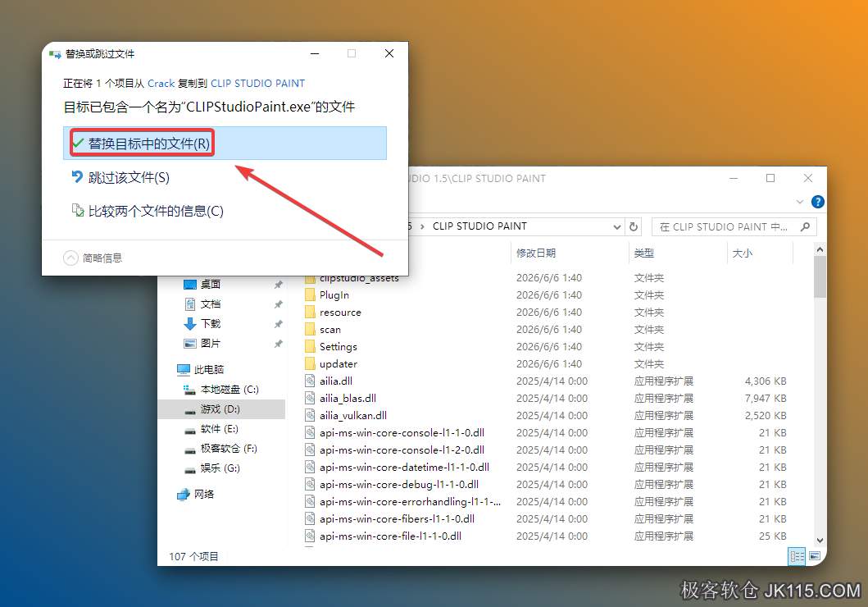
Task: Select the PlugIn folder icon
Action: point(310,294)
